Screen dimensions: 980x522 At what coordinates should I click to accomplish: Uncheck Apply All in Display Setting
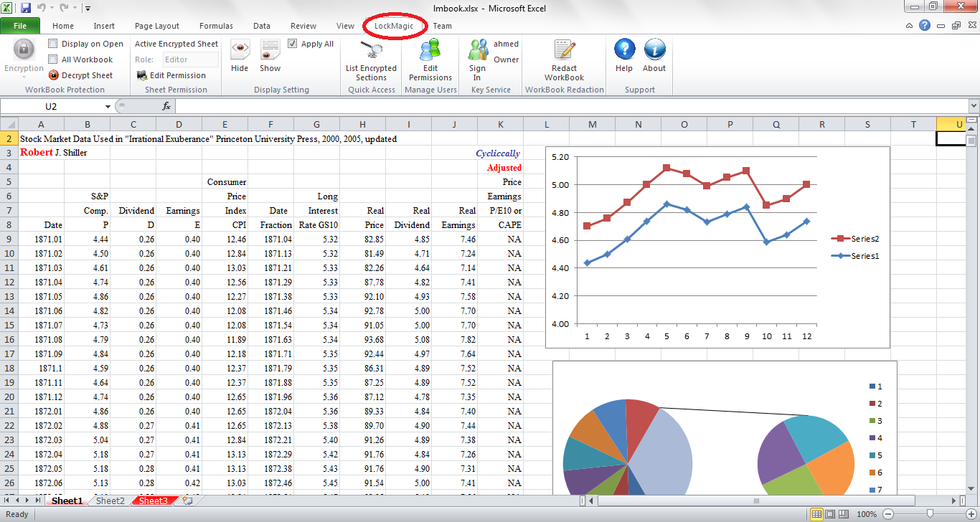[293, 43]
